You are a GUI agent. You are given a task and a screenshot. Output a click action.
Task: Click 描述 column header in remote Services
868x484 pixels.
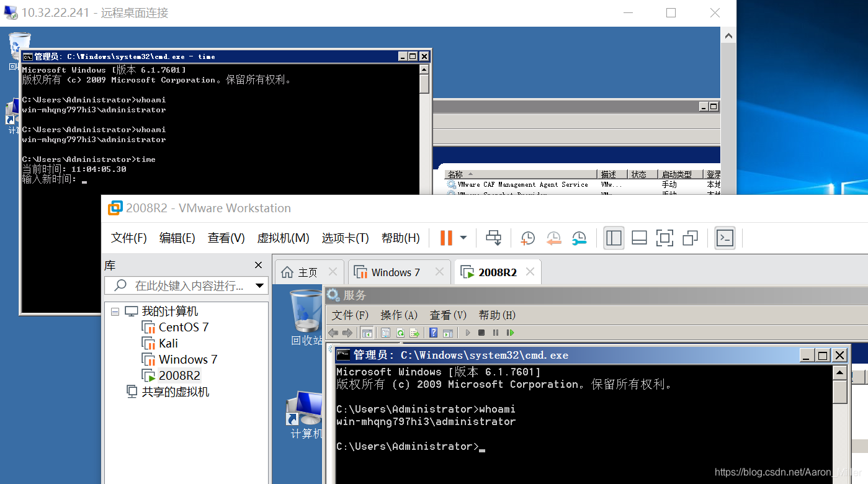tap(612, 175)
